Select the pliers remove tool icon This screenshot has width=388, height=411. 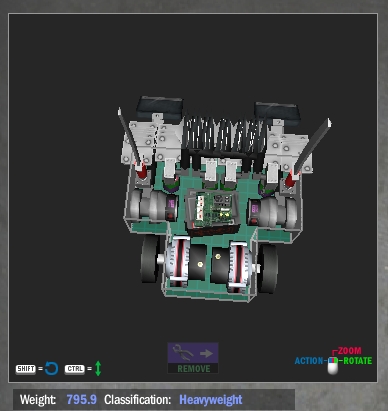coord(183,353)
